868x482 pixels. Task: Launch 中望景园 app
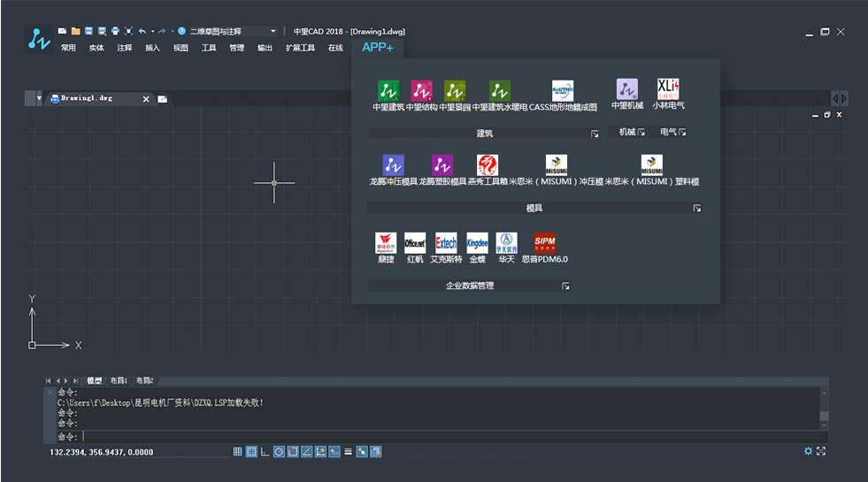(455, 96)
